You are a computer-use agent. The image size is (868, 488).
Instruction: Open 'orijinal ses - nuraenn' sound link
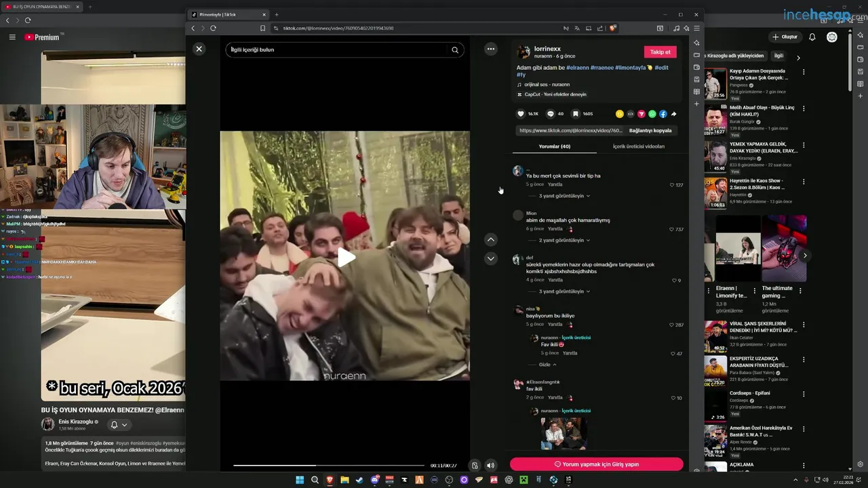click(547, 85)
